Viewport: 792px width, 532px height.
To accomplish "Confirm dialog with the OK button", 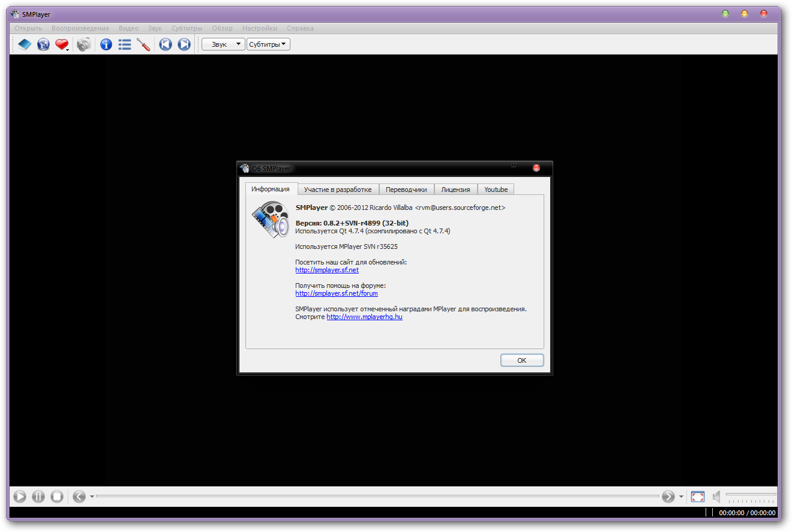I will [522, 360].
